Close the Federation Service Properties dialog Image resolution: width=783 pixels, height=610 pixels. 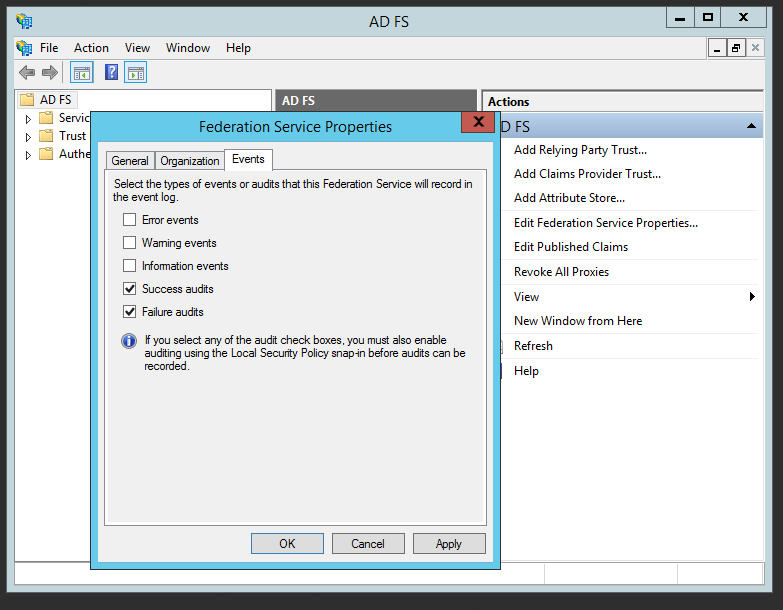478,122
